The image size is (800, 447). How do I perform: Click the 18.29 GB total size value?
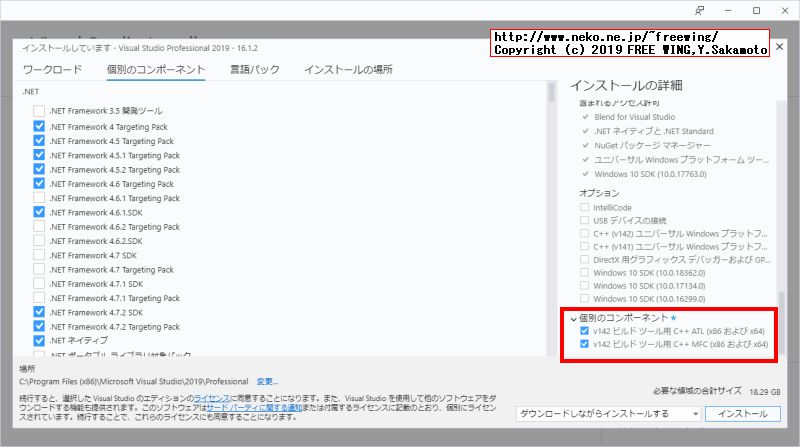pyautogui.click(x=765, y=392)
